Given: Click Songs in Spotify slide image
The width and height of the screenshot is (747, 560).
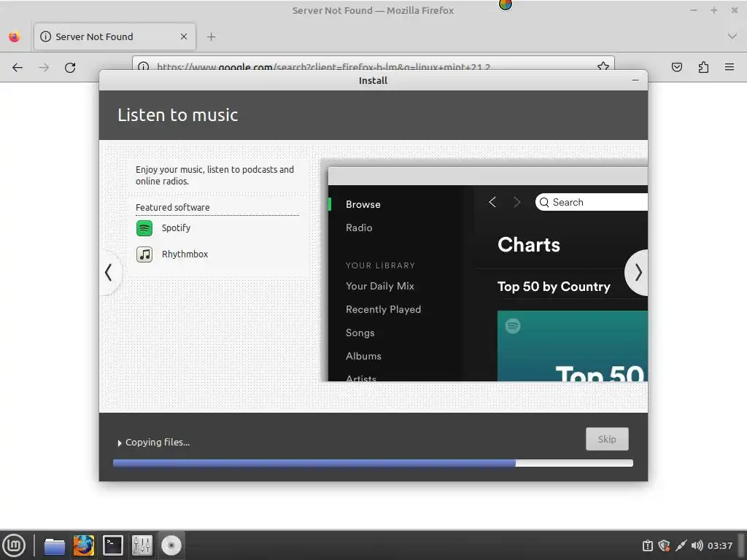Looking at the screenshot, I should [x=360, y=332].
